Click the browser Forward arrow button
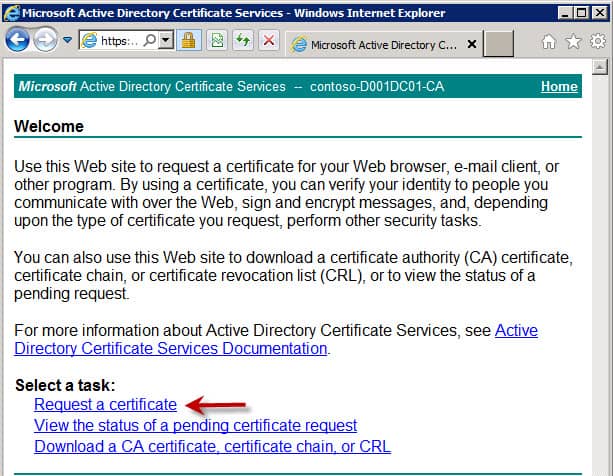Viewport: 613px width, 476px height. coord(45,39)
